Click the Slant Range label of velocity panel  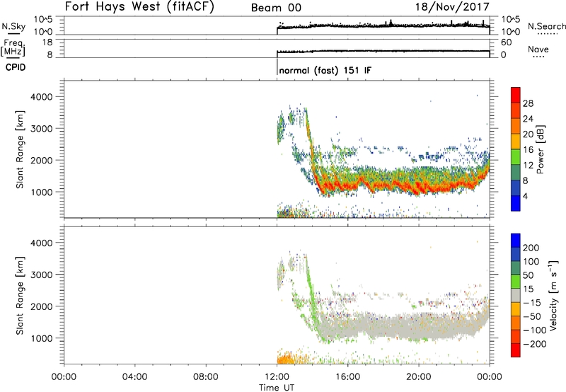pyautogui.click(x=20, y=296)
